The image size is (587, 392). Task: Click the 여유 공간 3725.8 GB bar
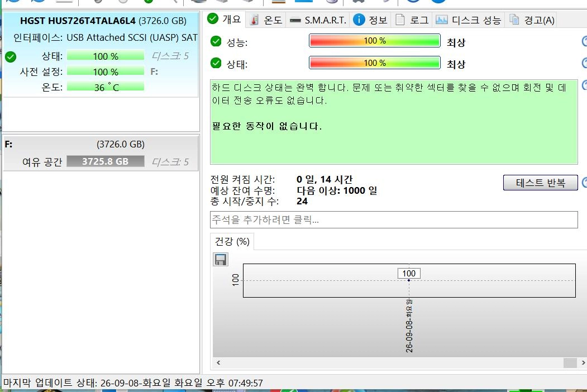(x=106, y=161)
